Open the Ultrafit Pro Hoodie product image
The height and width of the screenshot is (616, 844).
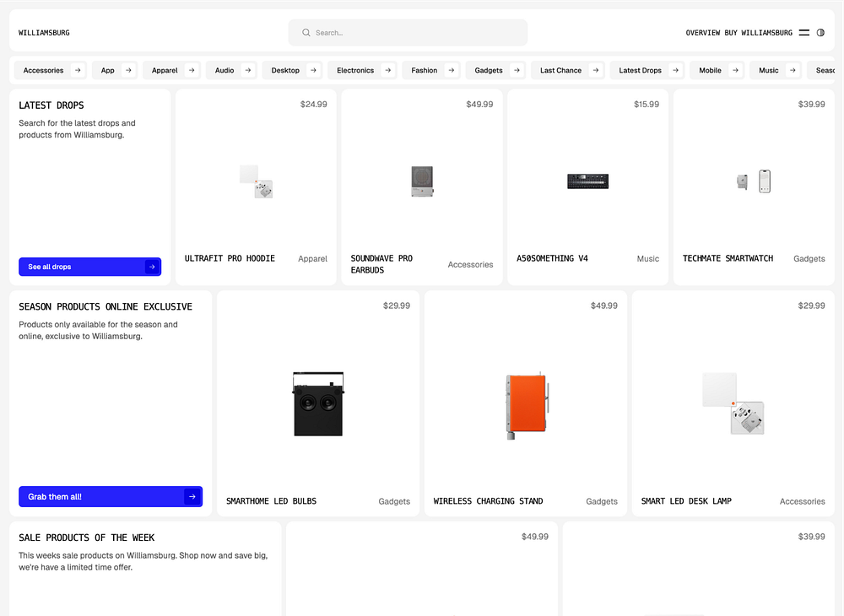click(x=257, y=181)
